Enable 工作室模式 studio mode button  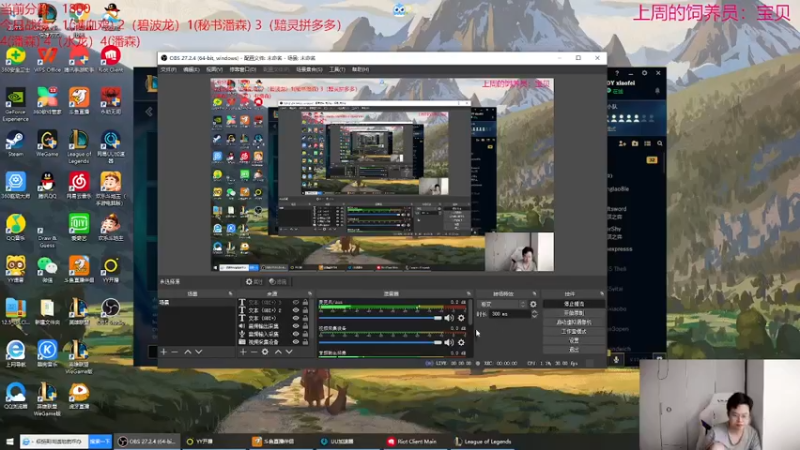(574, 332)
